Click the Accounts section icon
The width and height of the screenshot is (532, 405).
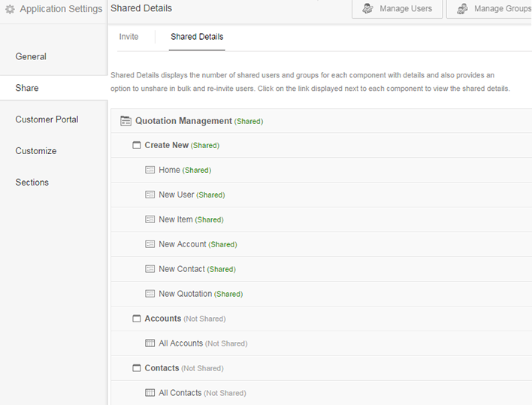137,319
